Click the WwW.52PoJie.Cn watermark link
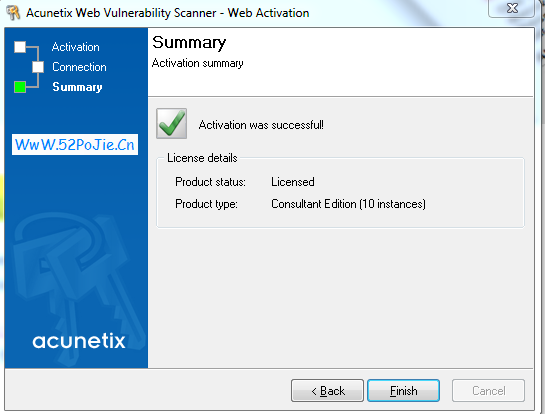 (75, 145)
